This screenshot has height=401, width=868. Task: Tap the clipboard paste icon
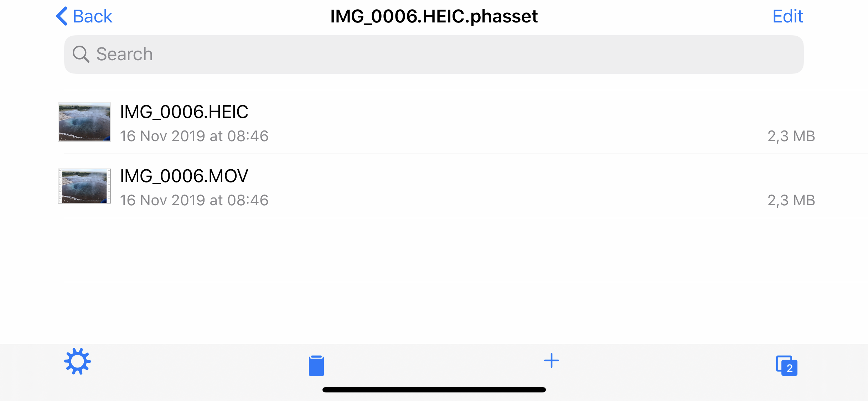click(316, 365)
